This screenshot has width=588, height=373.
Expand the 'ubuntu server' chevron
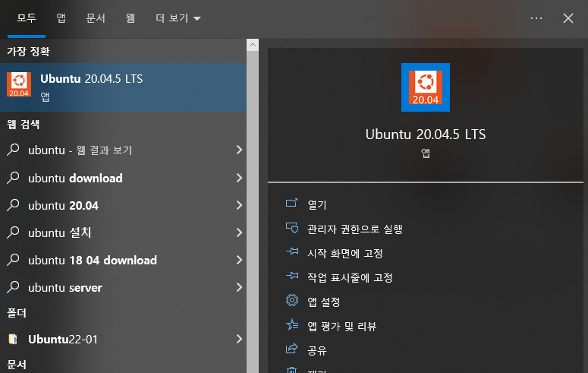point(239,287)
